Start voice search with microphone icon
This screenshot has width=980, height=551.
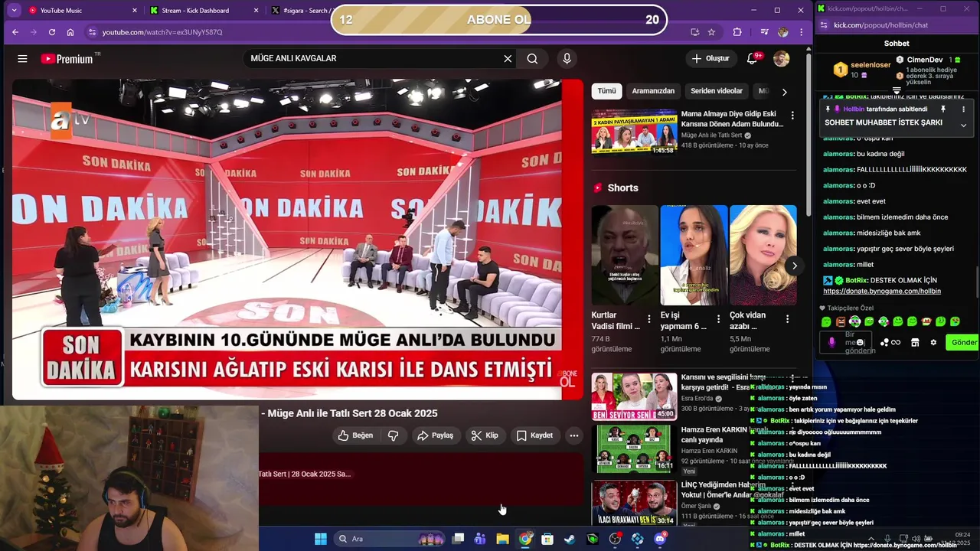click(567, 59)
